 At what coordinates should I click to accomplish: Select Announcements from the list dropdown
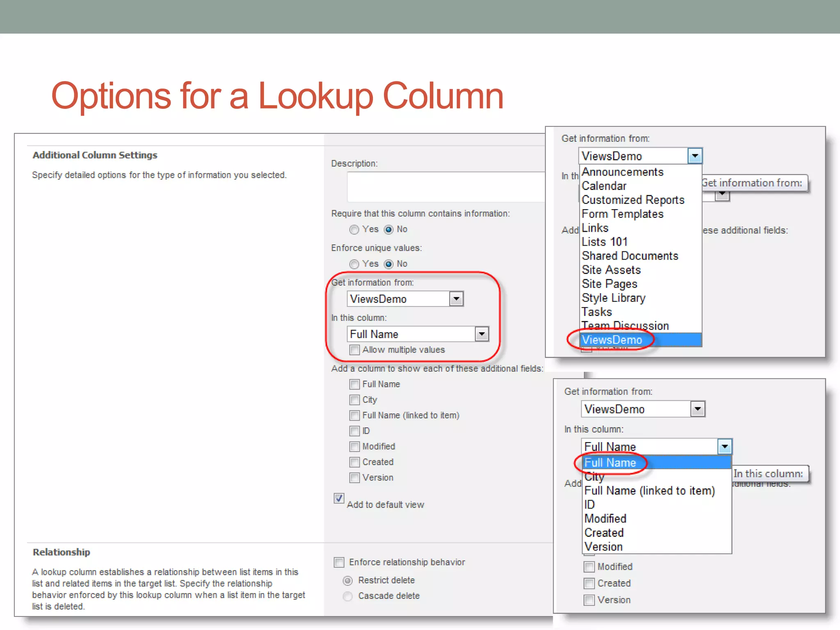pyautogui.click(x=622, y=172)
